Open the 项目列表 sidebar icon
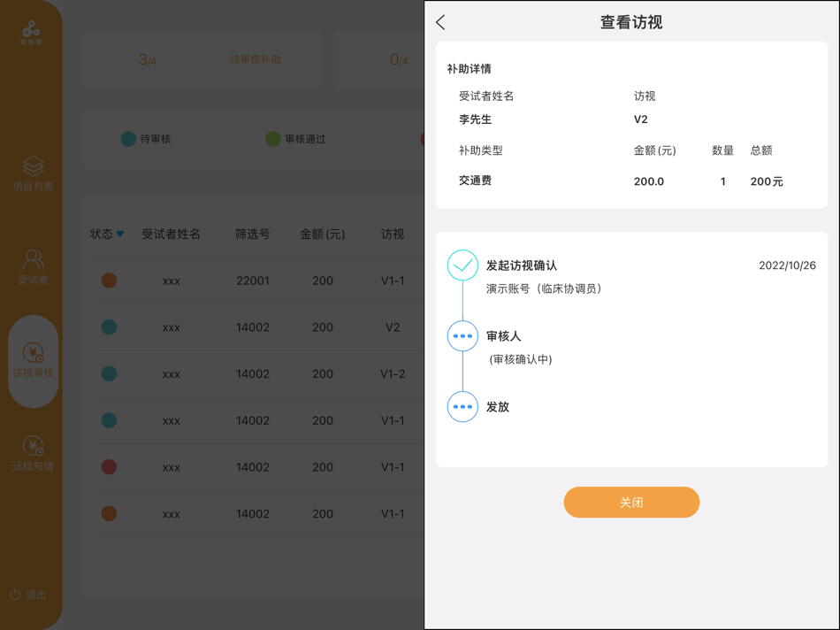Image resolution: width=840 pixels, height=630 pixels. [x=33, y=174]
